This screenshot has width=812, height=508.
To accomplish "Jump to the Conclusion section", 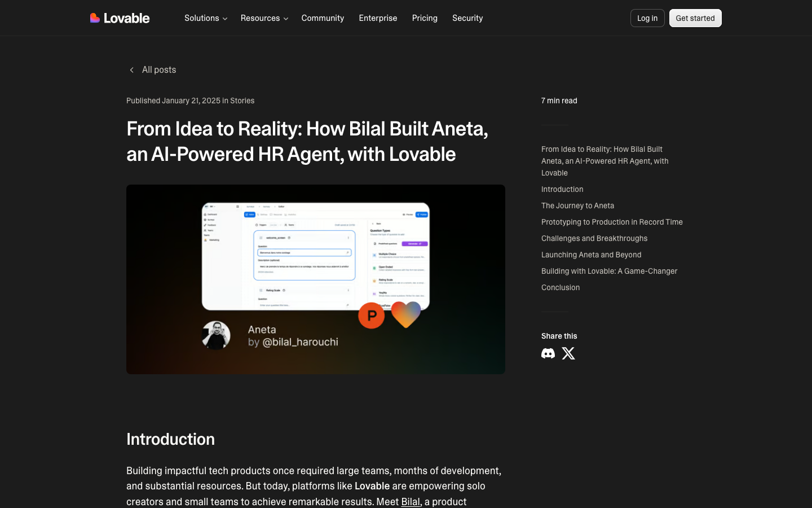I will pyautogui.click(x=561, y=287).
